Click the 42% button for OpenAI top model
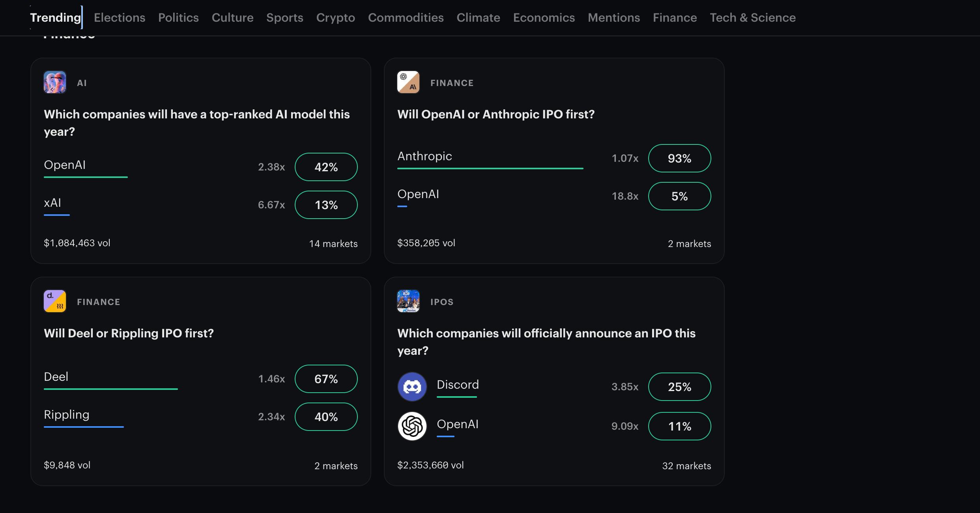Screen dimensions: 980x513 326,167
